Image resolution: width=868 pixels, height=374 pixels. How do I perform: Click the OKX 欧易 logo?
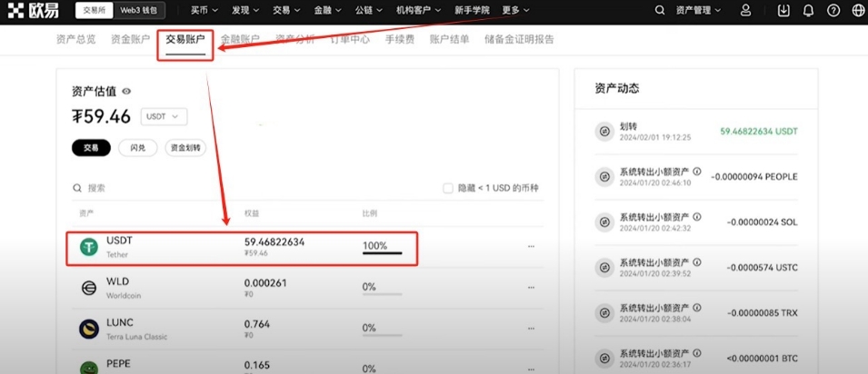(x=34, y=10)
